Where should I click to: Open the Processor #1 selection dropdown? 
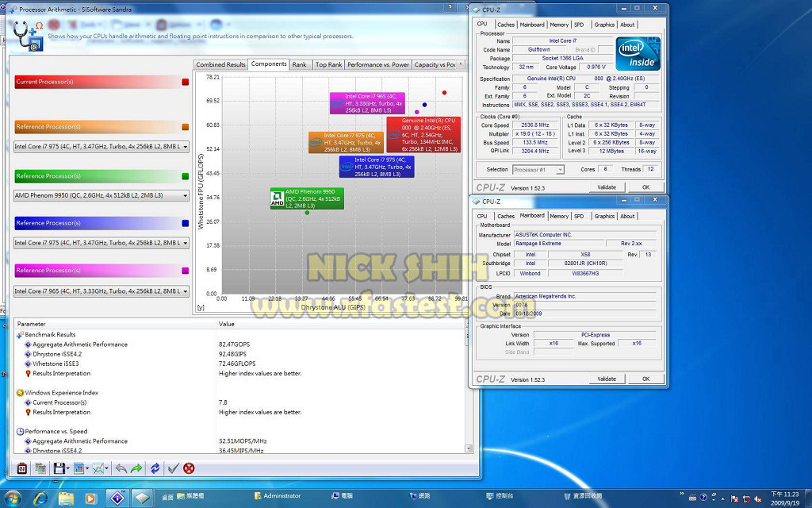coord(538,170)
